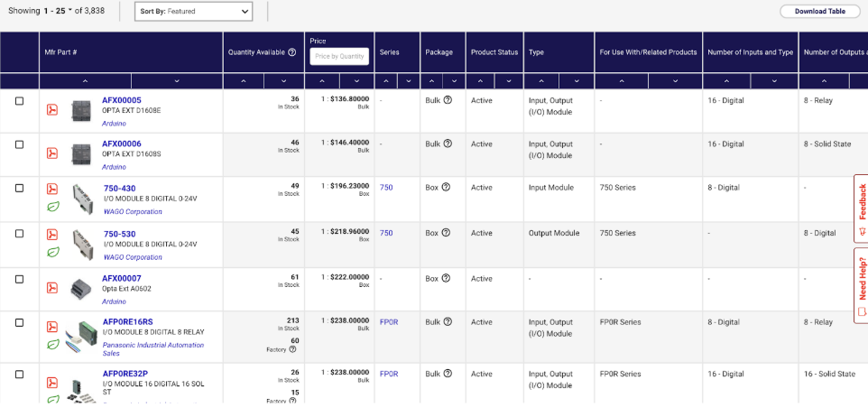Open the WAGO Corporation link under 750-430
Viewport: 868px width, 417px height.
133,212
